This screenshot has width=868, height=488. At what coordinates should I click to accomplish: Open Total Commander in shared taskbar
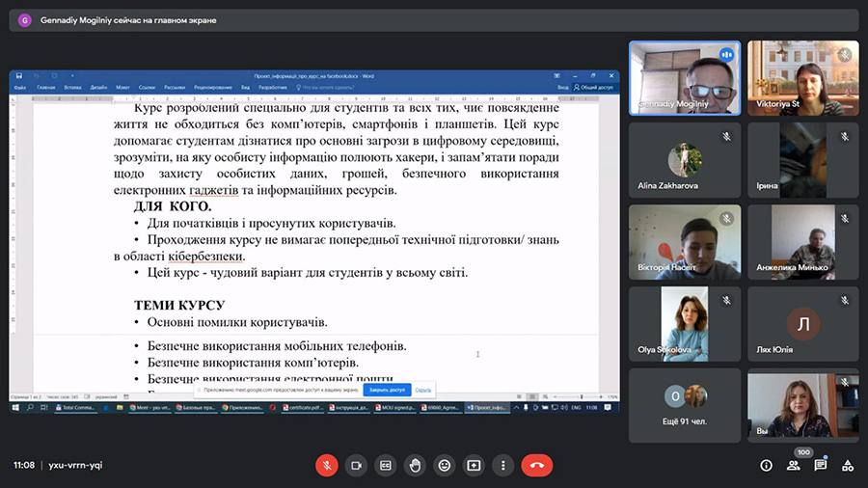pos(74,407)
